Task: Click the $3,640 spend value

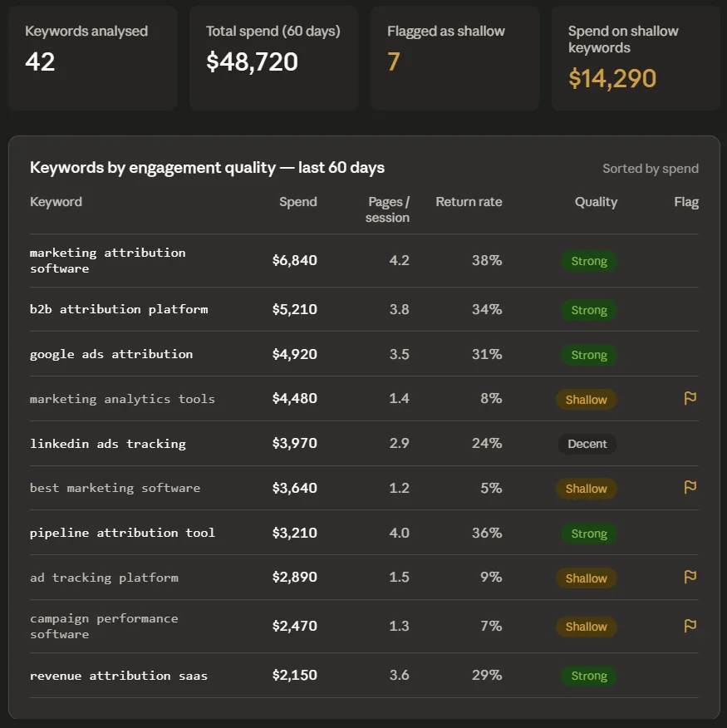Action: pos(294,488)
